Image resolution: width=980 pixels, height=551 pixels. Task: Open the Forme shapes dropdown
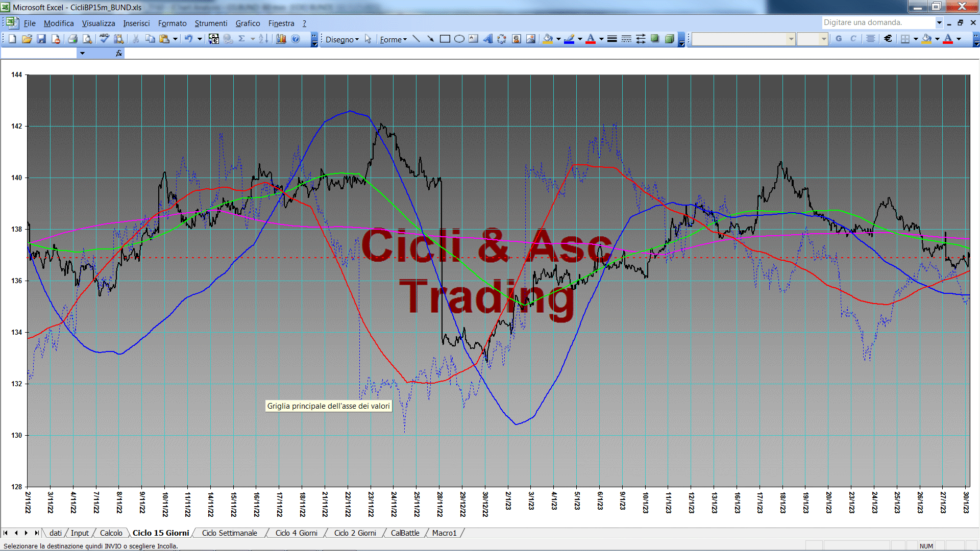[393, 39]
